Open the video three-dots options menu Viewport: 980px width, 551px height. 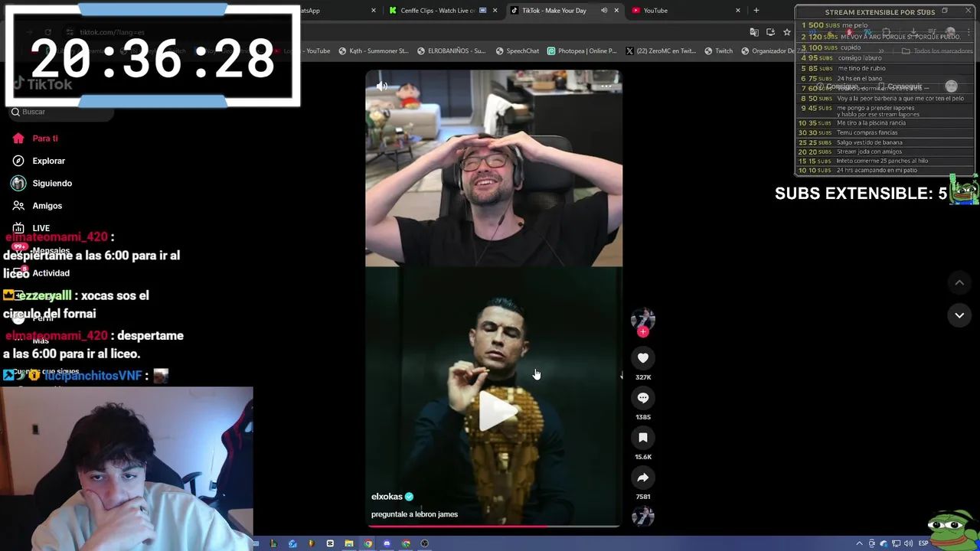606,86
